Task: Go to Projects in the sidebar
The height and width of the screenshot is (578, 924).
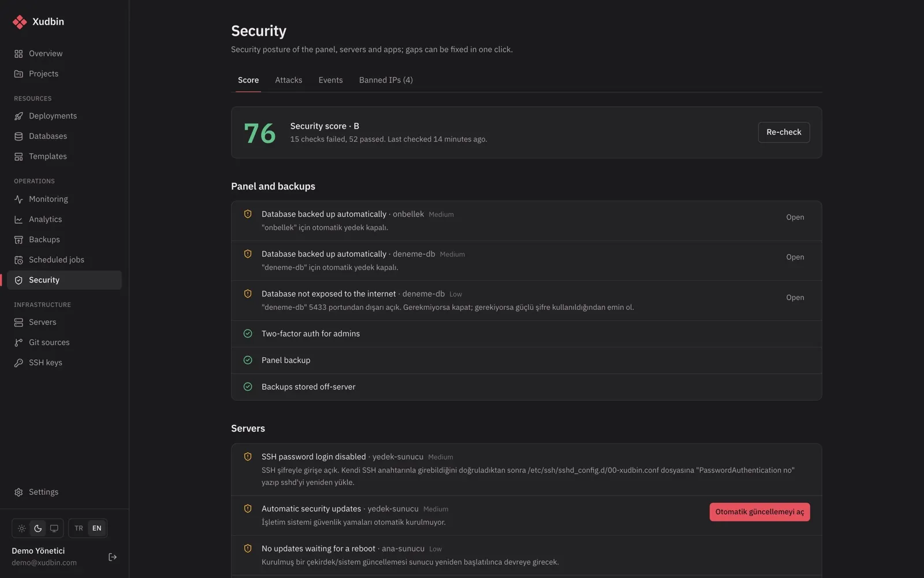Action: tap(64, 74)
